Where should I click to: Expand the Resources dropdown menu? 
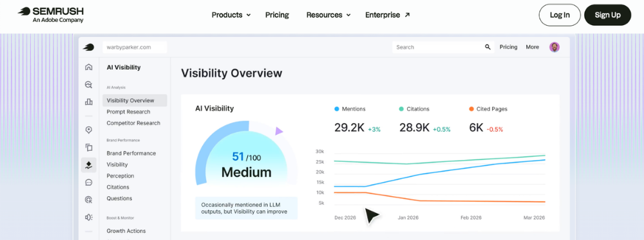(328, 15)
